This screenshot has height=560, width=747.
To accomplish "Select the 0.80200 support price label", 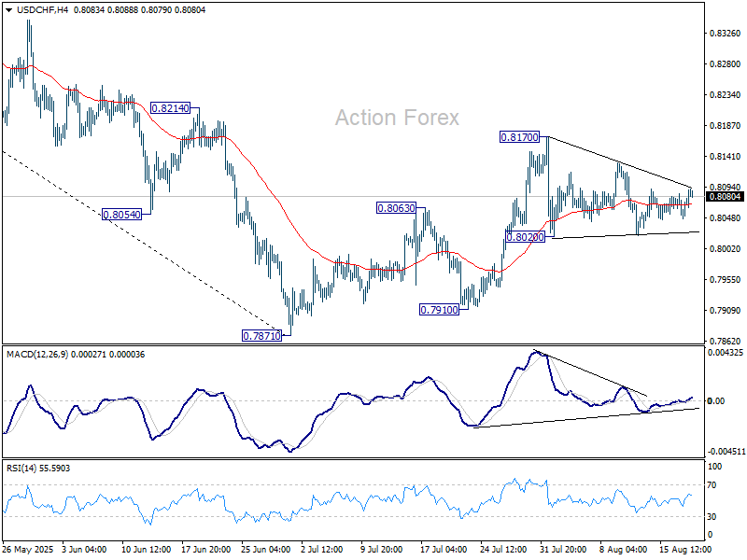I will click(x=525, y=237).
